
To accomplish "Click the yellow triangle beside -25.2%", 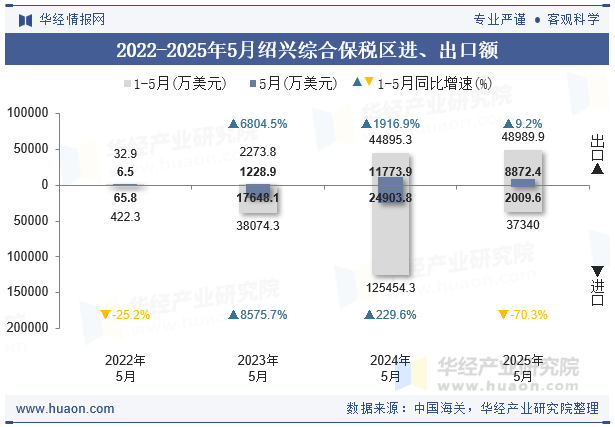I will point(105,314).
